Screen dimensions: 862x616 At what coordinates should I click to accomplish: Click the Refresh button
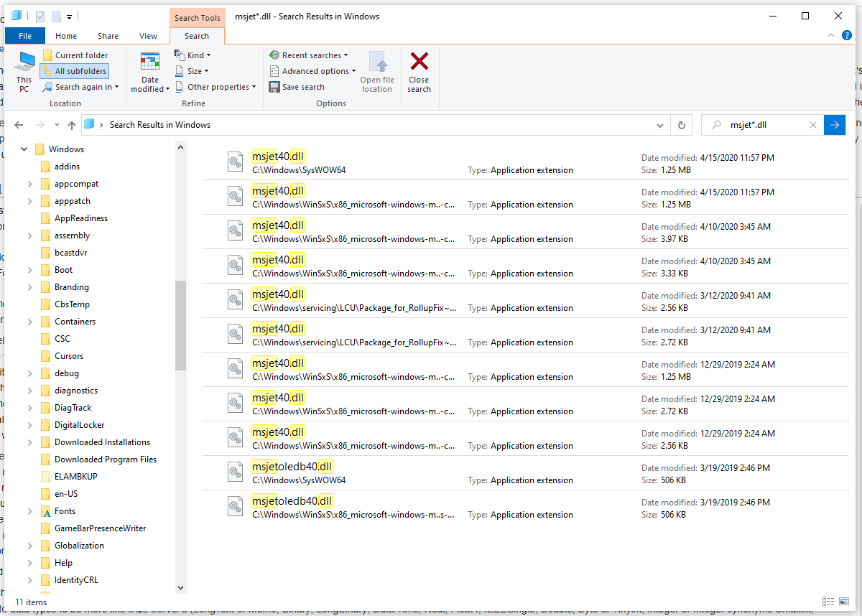click(x=682, y=125)
